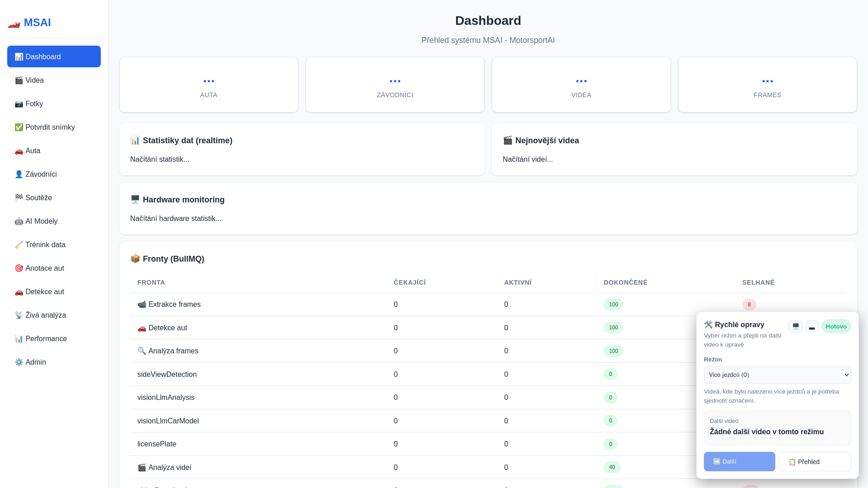This screenshot has height=488, width=868.
Task: Click the ČEKAJÍCÍ column header
Action: pos(410,282)
